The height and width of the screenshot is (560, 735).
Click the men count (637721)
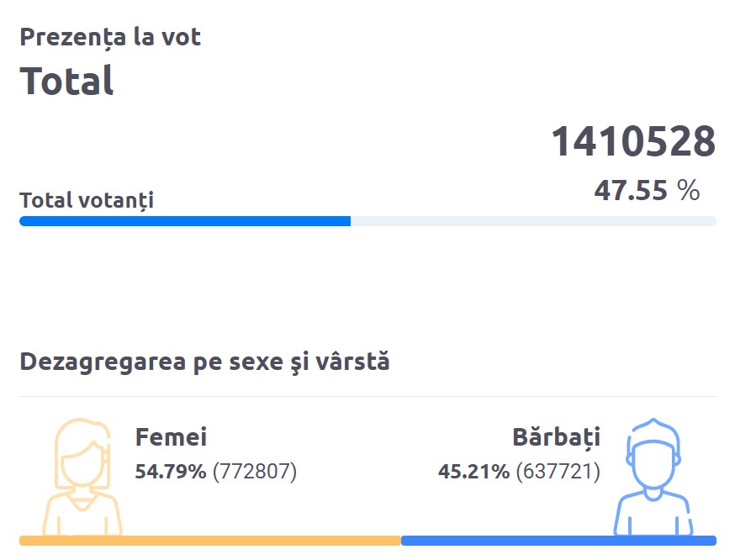click(x=558, y=472)
